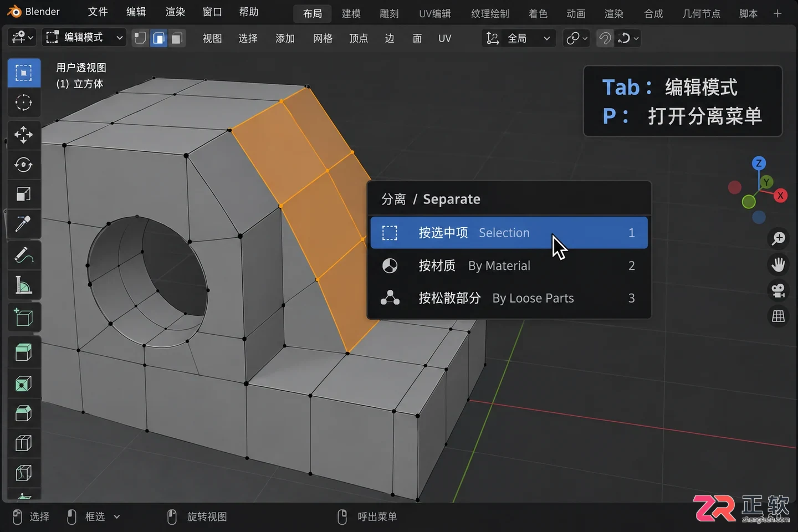Open the 编辑模式 mode dropdown
This screenshot has height=532, width=798.
coord(84,38)
